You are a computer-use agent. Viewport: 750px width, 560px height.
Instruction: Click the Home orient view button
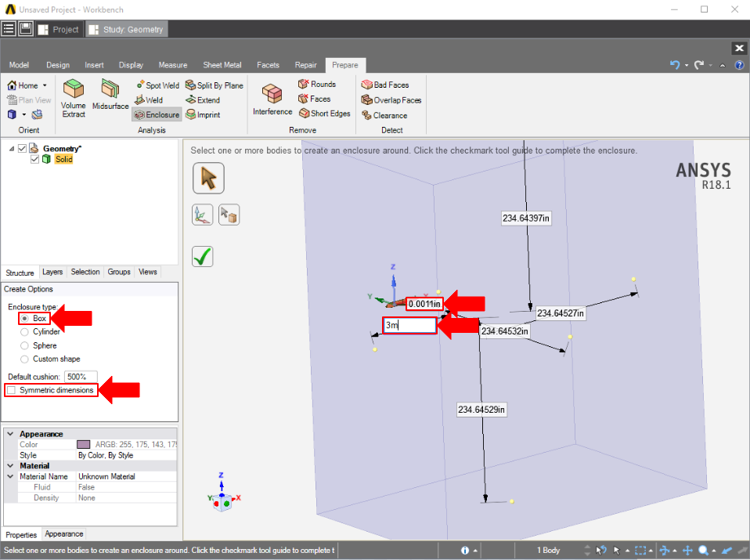23,85
